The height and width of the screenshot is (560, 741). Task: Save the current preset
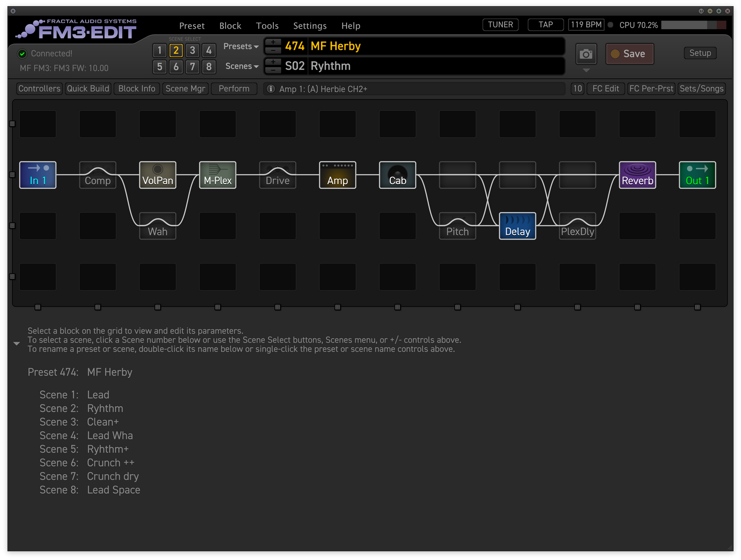630,53
